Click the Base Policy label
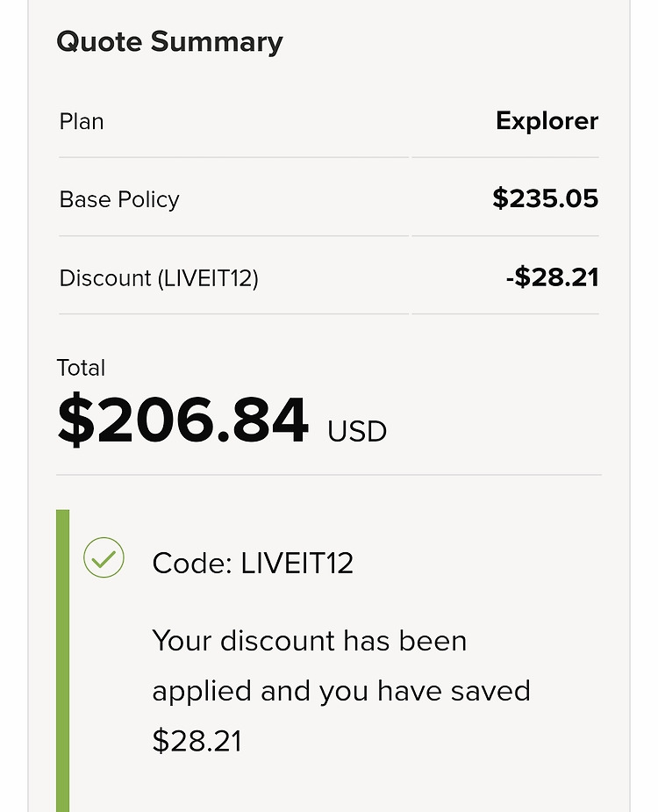Image resolution: width=658 pixels, height=812 pixels. (119, 199)
